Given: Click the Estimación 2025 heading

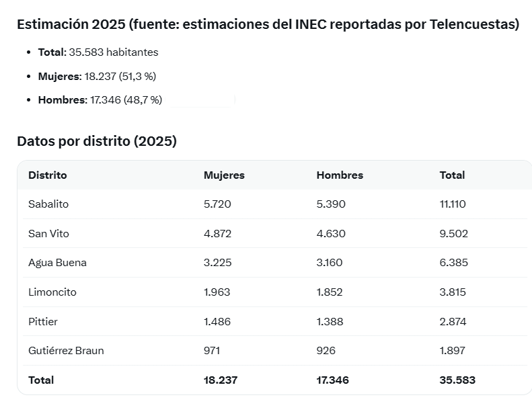Looking at the screenshot, I should 268,24.
